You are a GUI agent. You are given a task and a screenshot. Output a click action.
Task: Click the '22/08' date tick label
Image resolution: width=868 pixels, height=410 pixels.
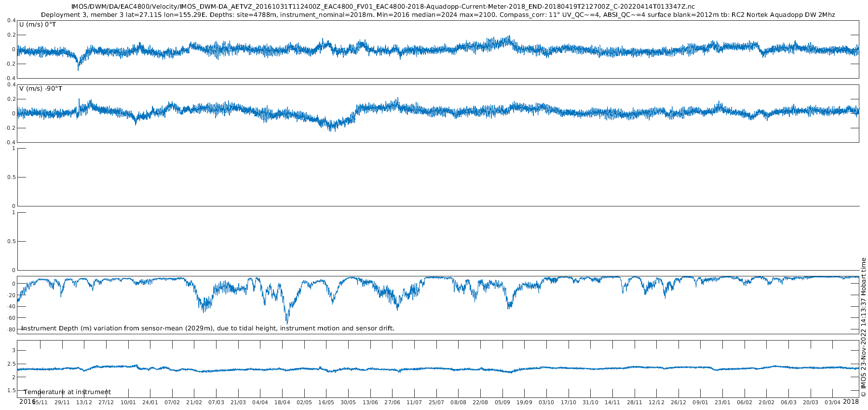[480, 402]
